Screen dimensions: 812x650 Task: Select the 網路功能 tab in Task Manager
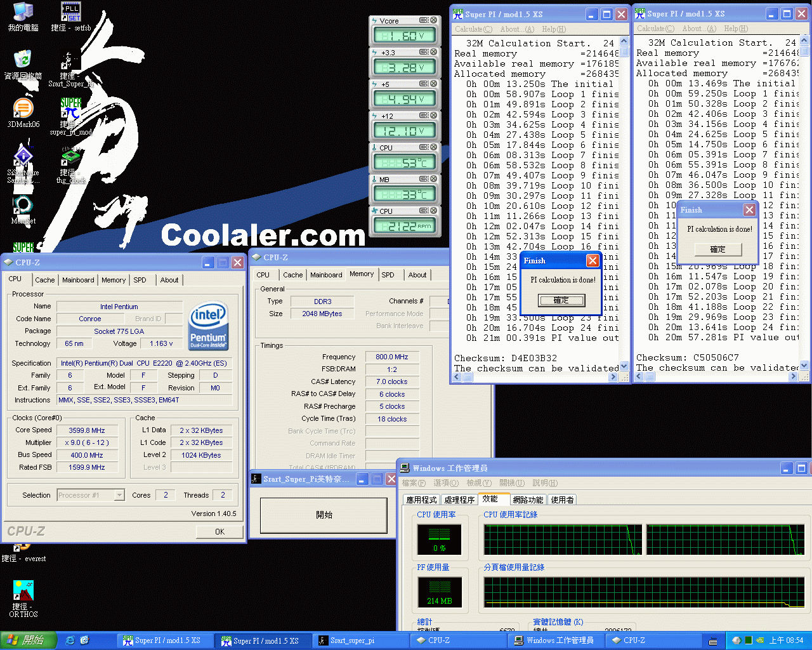pos(528,500)
